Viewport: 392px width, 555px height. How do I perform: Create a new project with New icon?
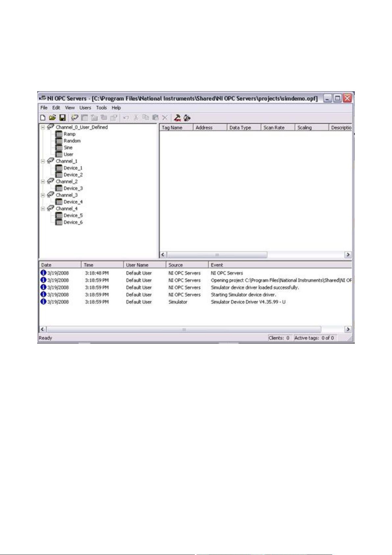(43, 118)
